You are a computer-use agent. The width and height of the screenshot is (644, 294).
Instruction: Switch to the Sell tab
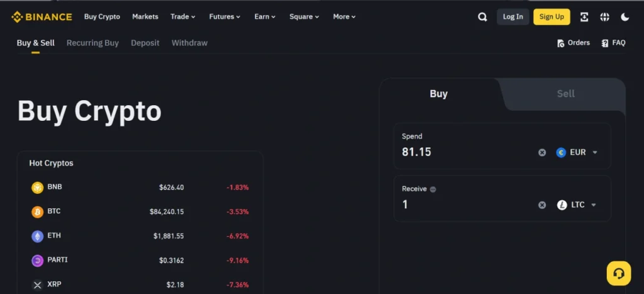click(565, 94)
